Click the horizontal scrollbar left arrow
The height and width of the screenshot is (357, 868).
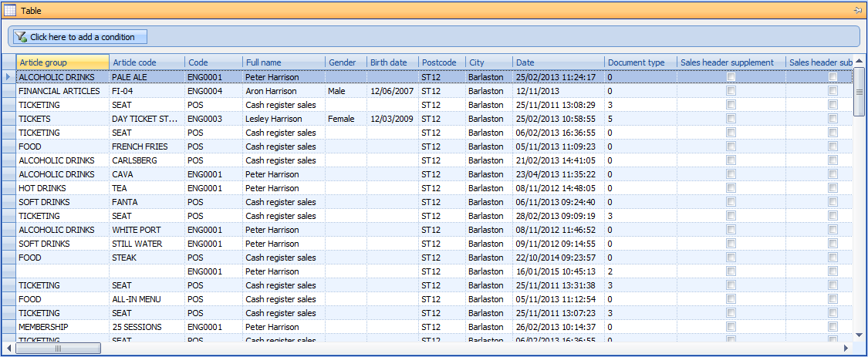point(9,348)
